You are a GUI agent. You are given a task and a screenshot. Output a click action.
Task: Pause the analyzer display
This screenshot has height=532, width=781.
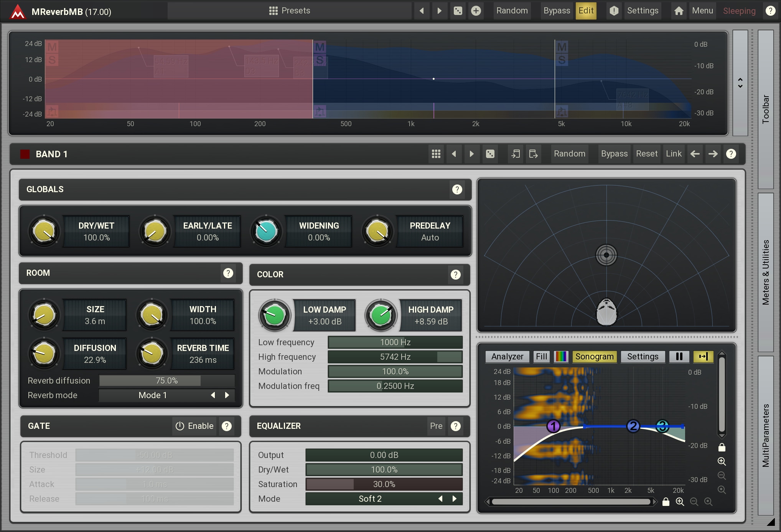click(x=679, y=356)
